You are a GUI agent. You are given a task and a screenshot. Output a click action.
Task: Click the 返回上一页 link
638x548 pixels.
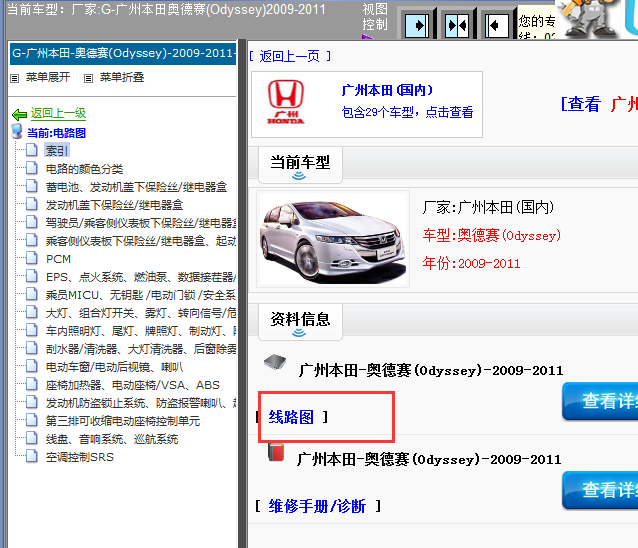click(x=290, y=56)
